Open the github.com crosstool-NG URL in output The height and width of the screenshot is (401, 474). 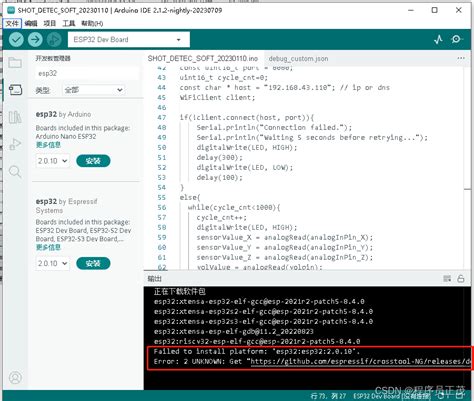click(x=361, y=362)
